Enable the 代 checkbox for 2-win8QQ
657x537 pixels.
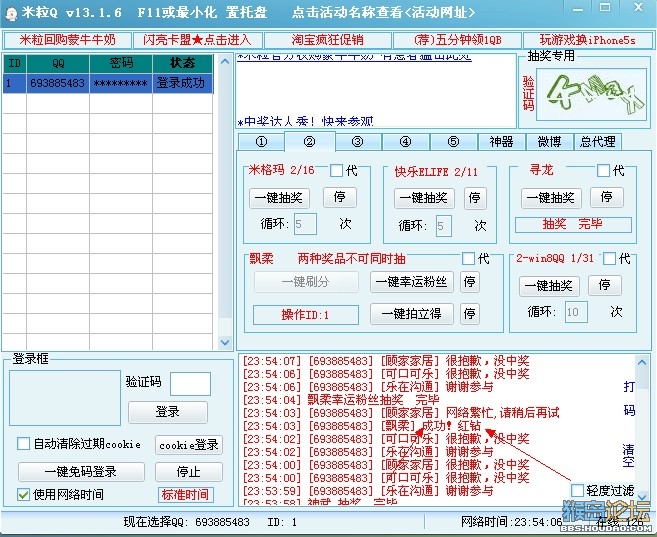click(x=609, y=258)
